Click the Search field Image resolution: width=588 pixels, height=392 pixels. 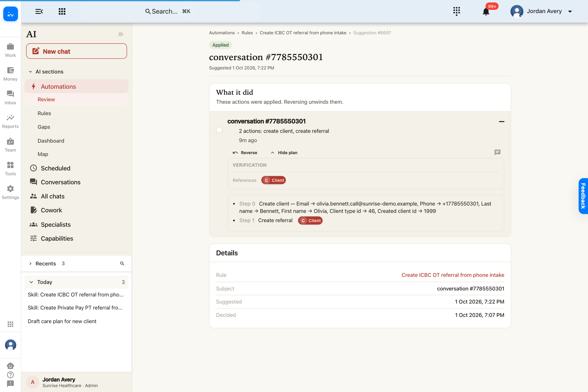169,11
